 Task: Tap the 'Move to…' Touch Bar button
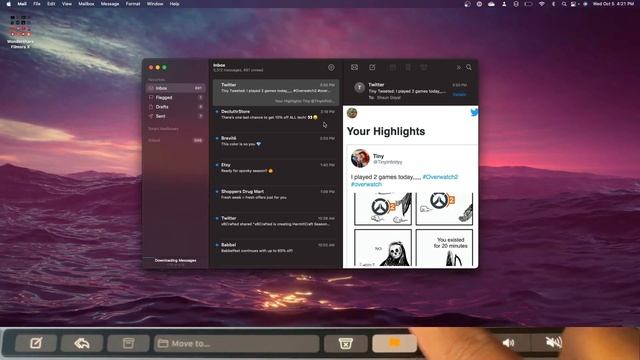coord(237,343)
